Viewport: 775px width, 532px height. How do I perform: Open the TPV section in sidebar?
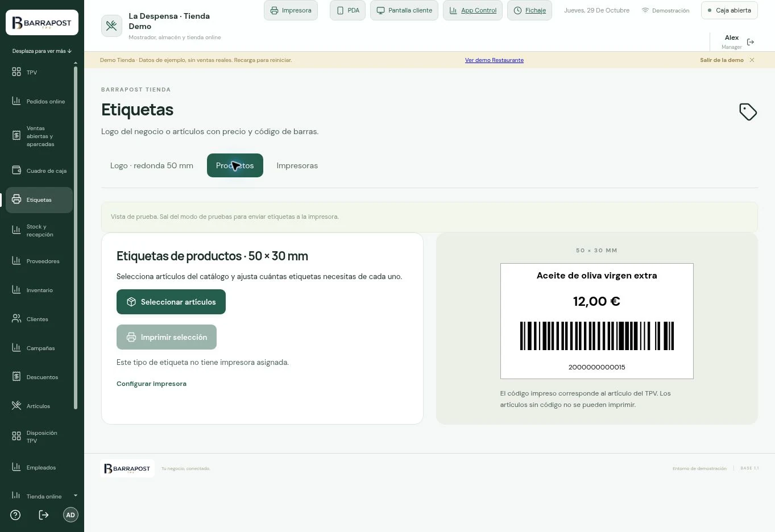[39, 72]
